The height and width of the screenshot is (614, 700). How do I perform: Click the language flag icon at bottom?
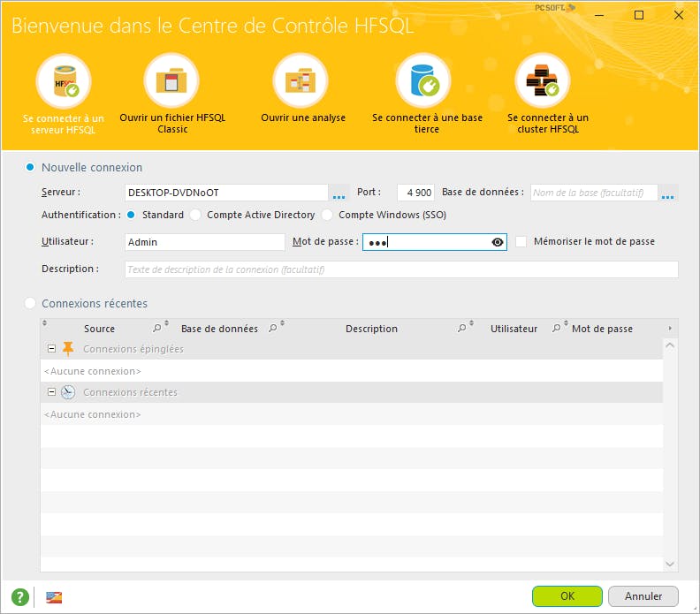(54, 597)
